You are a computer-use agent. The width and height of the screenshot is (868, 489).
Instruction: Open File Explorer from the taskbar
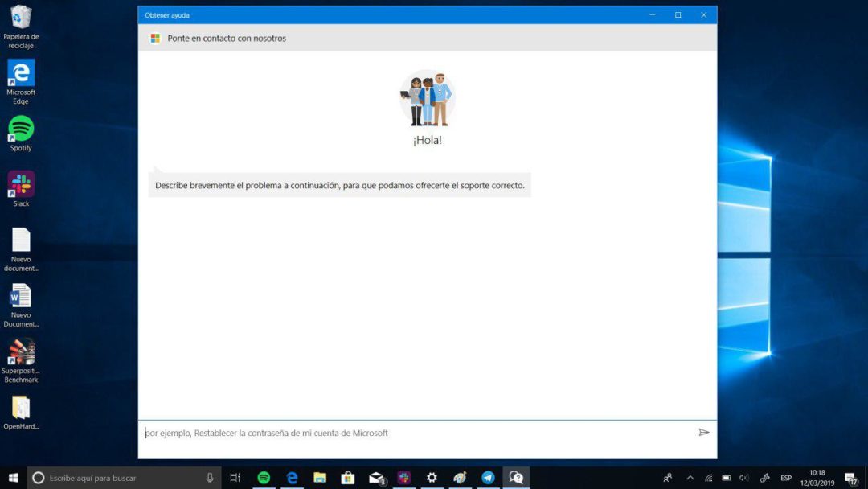click(x=320, y=478)
